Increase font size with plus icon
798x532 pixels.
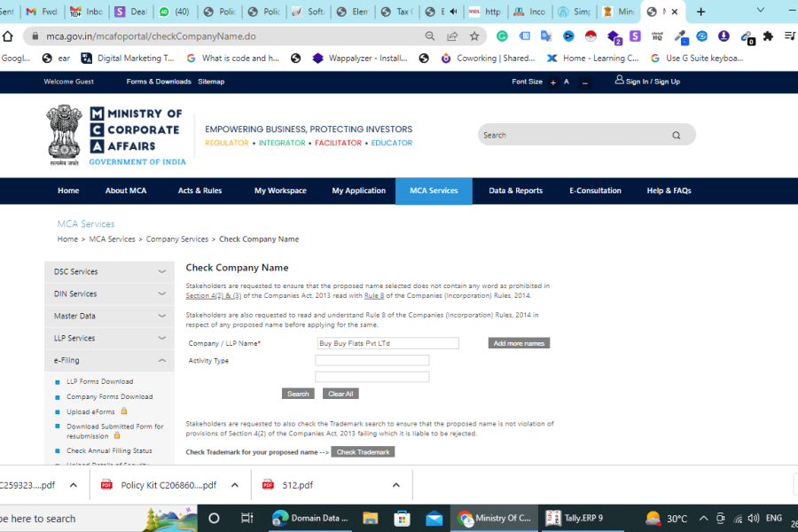[553, 82]
